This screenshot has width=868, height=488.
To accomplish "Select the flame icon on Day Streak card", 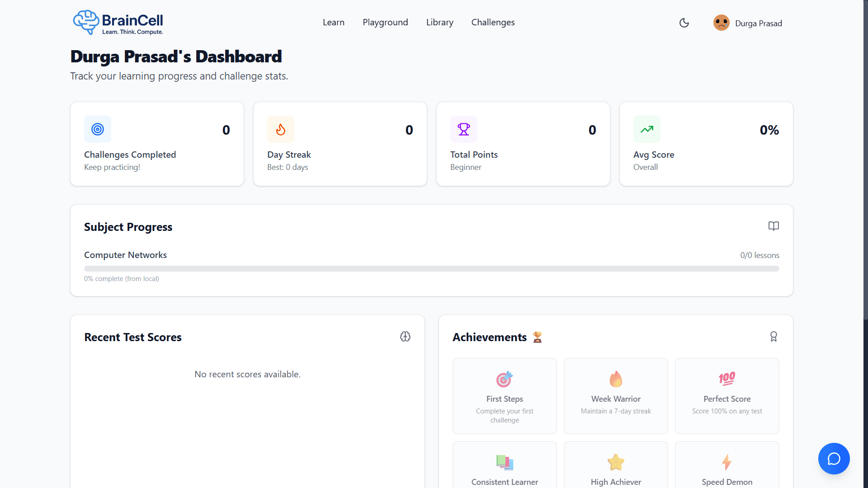I will coord(280,129).
